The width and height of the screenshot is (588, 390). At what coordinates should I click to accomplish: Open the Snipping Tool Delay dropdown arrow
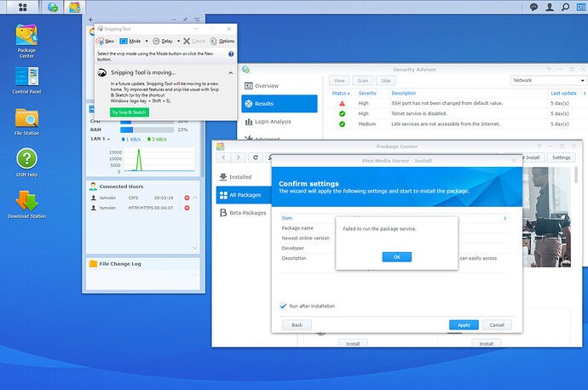(178, 41)
